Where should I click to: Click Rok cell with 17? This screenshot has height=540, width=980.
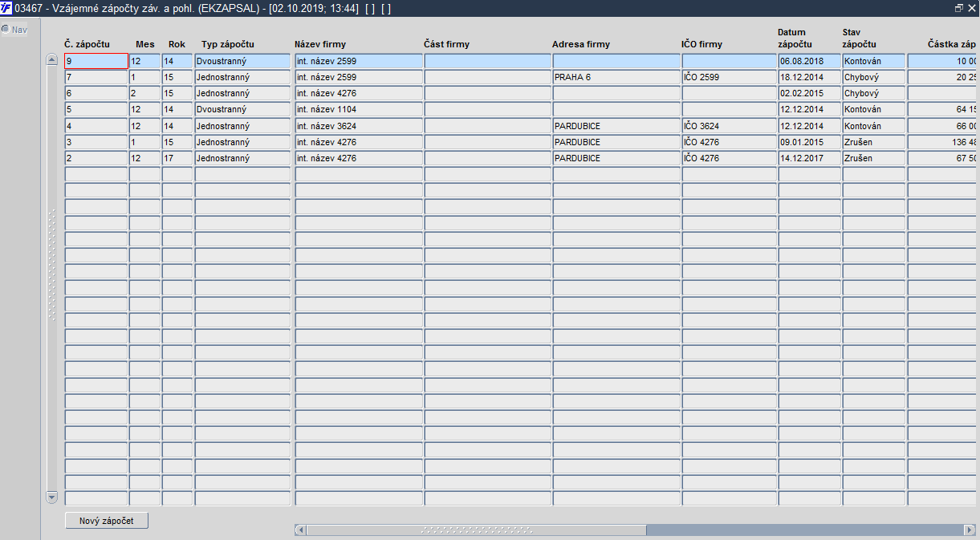[177, 158]
